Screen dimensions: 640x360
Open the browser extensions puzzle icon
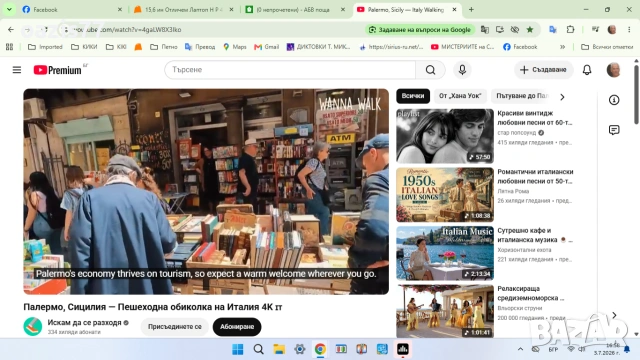570,29
